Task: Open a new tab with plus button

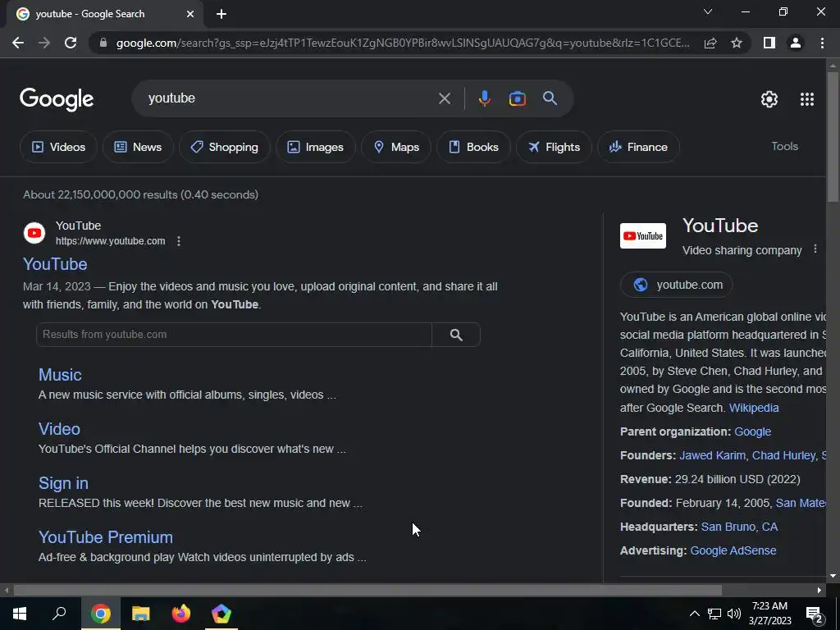Action: (x=221, y=14)
